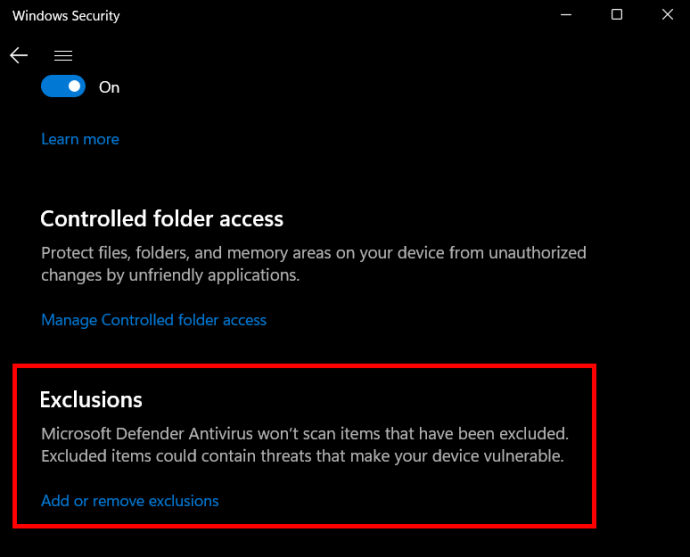Open the Learn more link
690x557 pixels.
coord(80,139)
